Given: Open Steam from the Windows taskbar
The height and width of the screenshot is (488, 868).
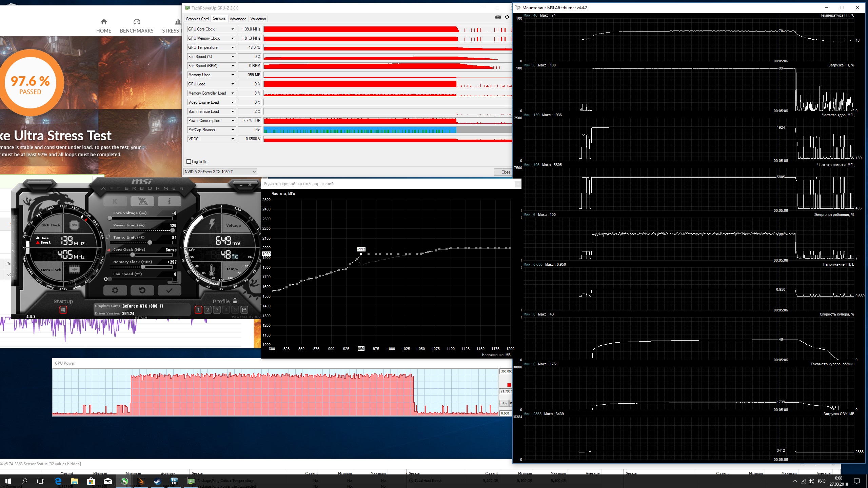Looking at the screenshot, I should [x=157, y=481].
